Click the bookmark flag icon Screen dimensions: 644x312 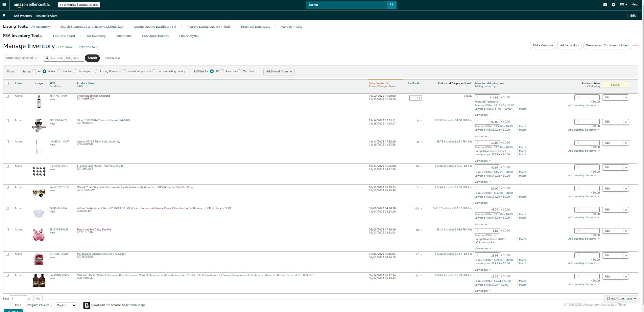(4, 16)
